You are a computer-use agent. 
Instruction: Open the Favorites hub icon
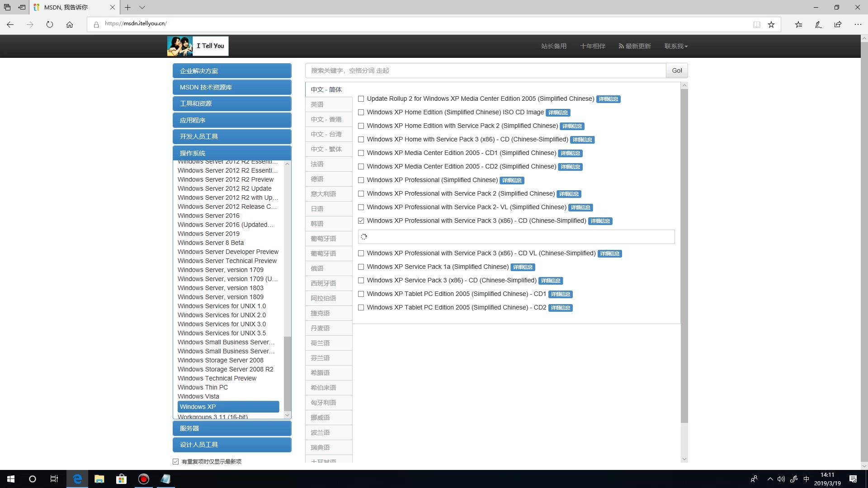tap(798, 24)
